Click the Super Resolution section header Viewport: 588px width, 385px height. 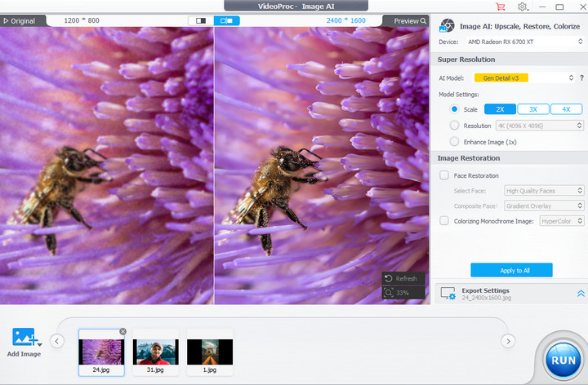[x=466, y=60]
